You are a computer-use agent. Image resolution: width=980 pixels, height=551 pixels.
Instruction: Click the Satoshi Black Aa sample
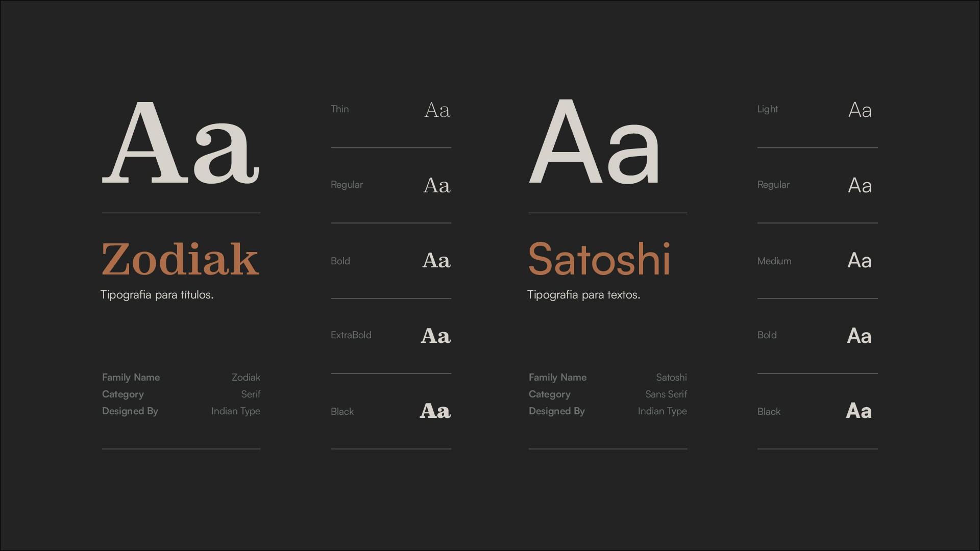point(859,411)
